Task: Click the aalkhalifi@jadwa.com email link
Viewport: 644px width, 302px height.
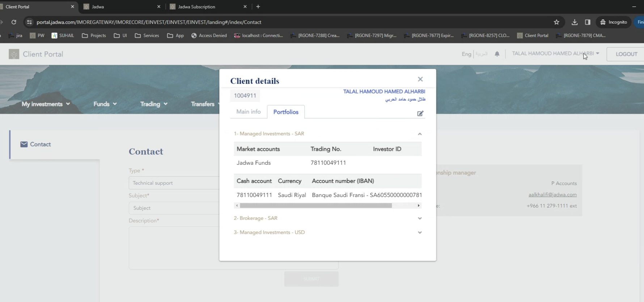Action: click(x=552, y=195)
